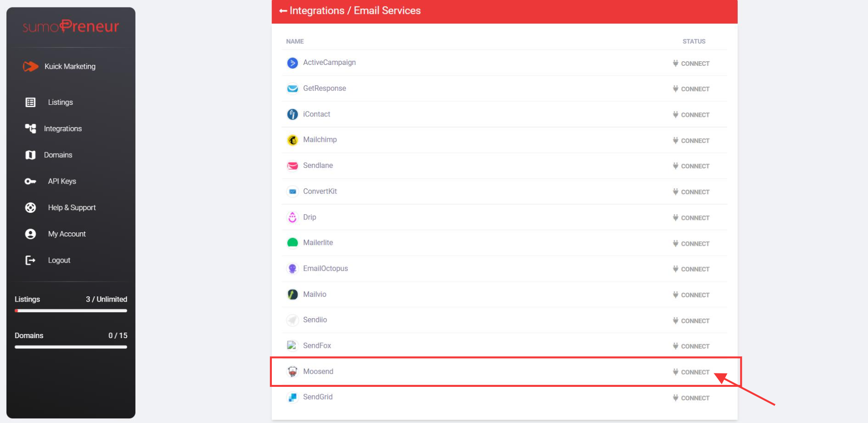Click the Mailchimp monkey icon
This screenshot has width=868, height=423.
[292, 140]
